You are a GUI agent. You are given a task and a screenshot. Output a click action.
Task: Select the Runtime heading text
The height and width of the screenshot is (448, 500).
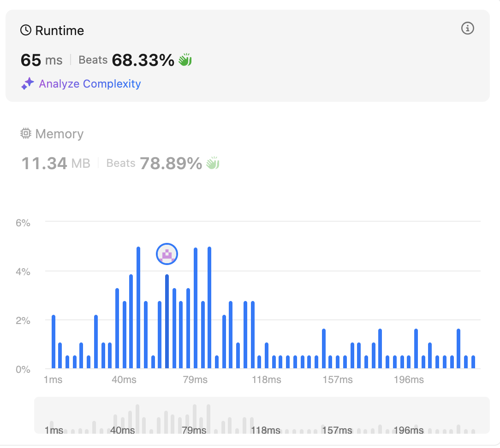[60, 31]
